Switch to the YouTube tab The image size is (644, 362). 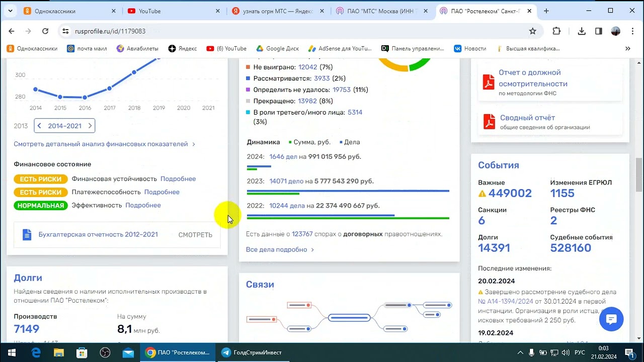(174, 11)
